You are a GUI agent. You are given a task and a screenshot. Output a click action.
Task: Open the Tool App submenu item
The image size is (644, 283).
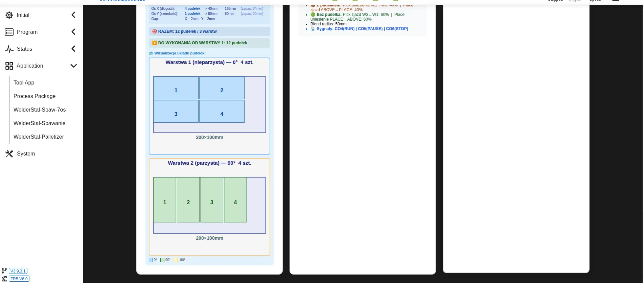coord(24,82)
